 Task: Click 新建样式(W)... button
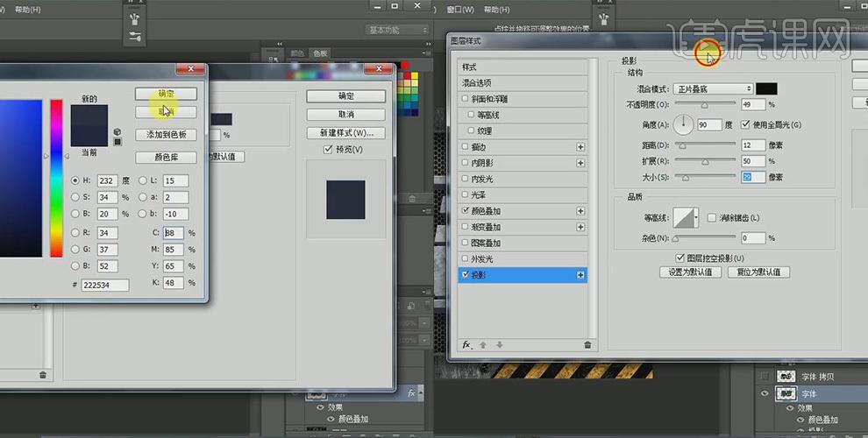coord(346,133)
